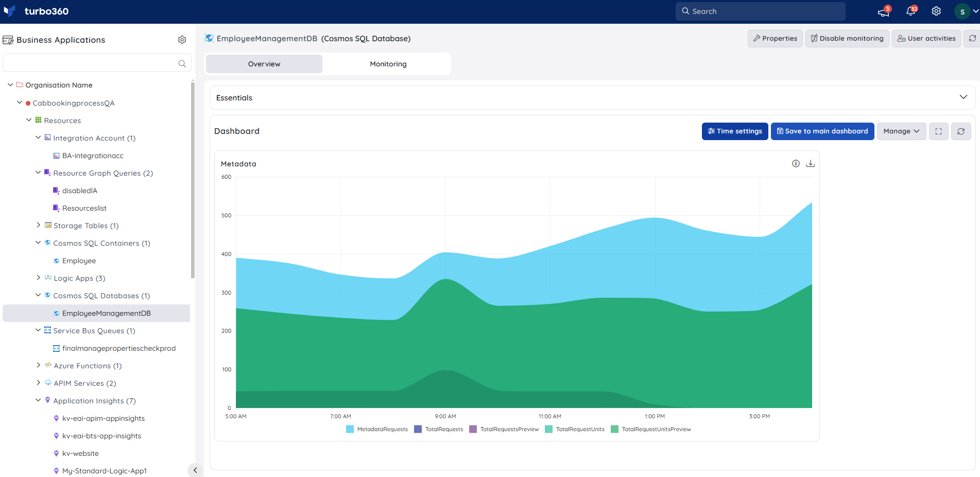
Task: Expand Storage Tables group
Action: (x=38, y=225)
